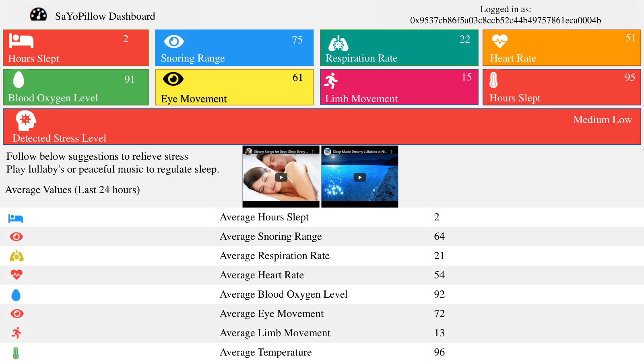Click the Sleep Music Dreamy Lullabies title link
This screenshot has width=644, height=362.
coord(360,152)
